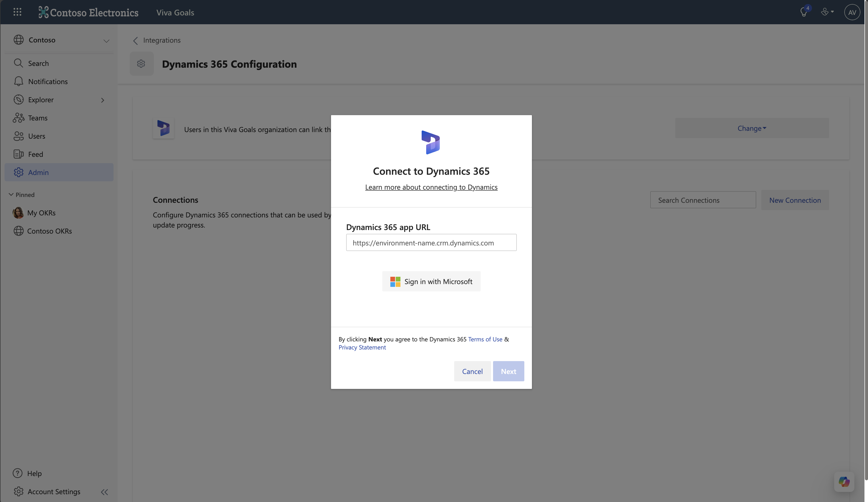The image size is (868, 502).
Task: Click the Search magnifier icon in sidebar
Action: pos(18,63)
